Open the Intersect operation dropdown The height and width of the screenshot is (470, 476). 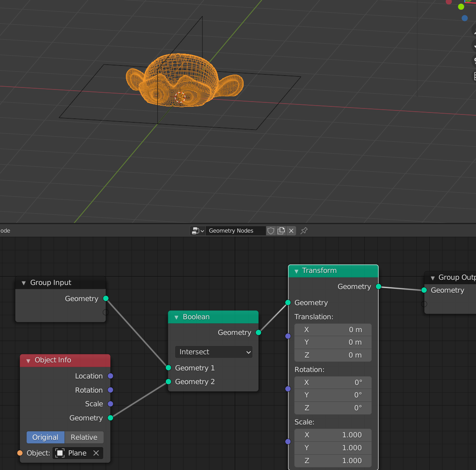[214, 352]
